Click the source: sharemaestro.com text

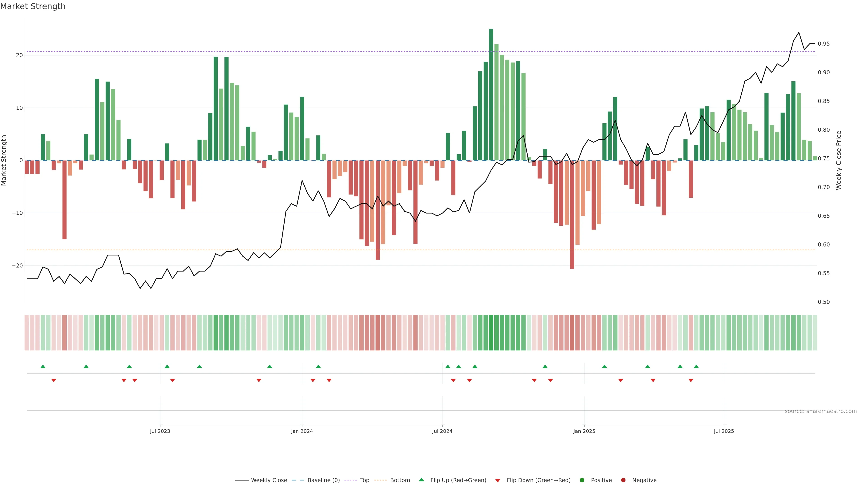[821, 411]
